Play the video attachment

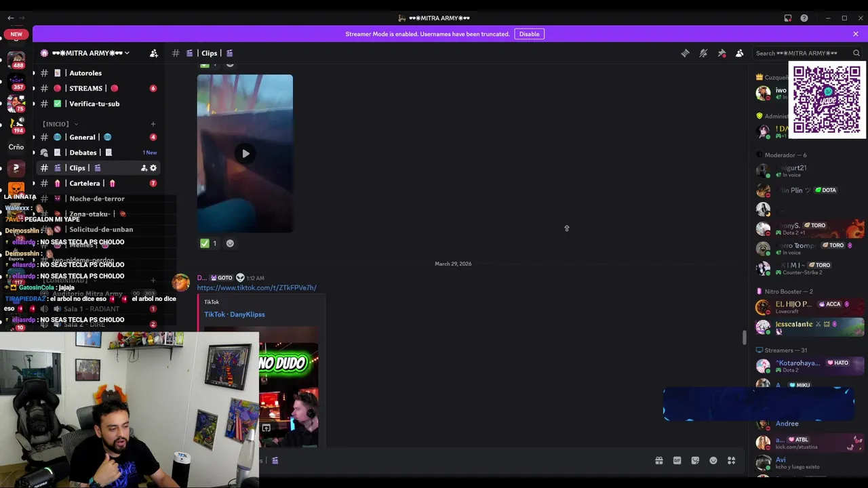pos(245,154)
